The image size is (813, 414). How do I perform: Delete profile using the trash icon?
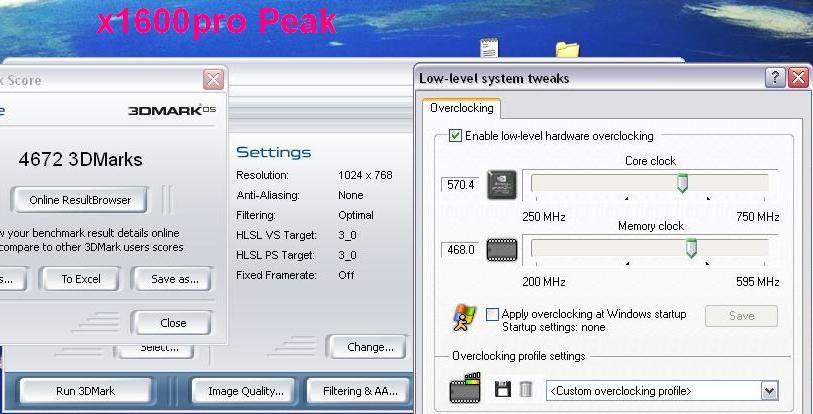click(x=526, y=389)
